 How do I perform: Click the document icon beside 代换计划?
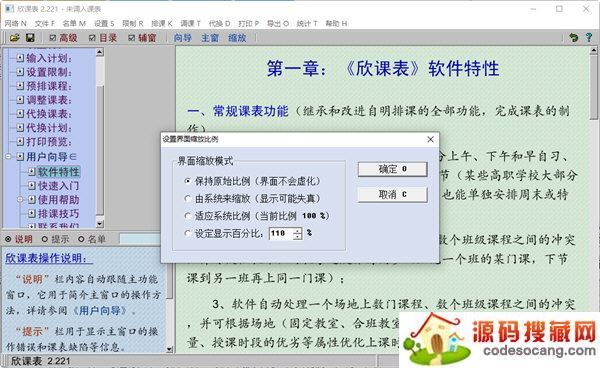tap(20, 128)
